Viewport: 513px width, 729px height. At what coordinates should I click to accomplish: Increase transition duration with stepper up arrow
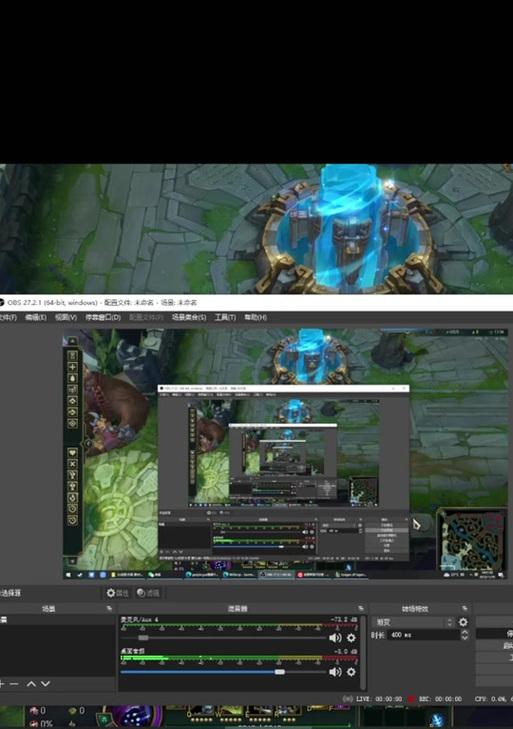tap(465, 632)
